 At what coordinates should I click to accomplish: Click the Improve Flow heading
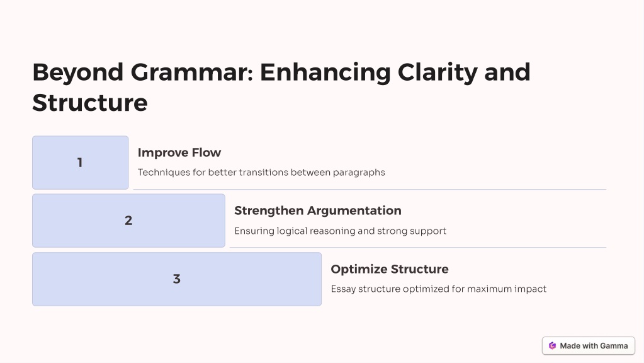coord(179,153)
